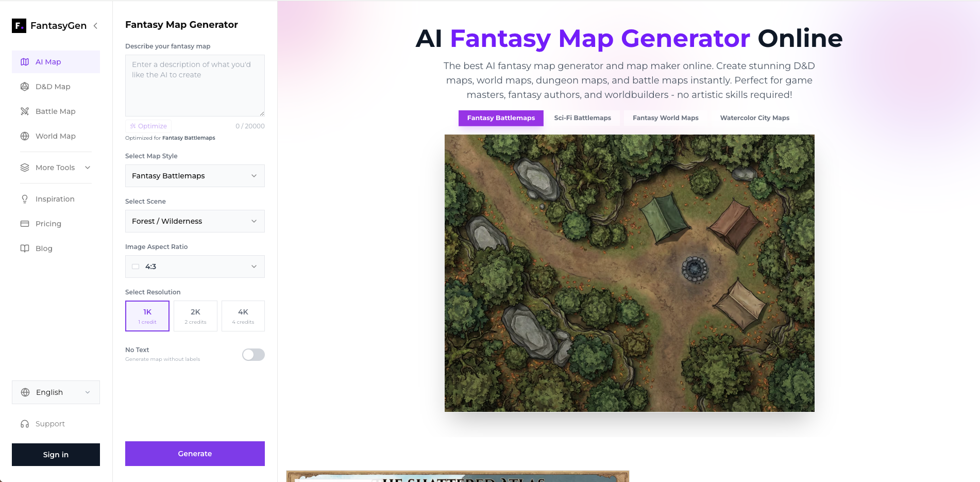Expand the More Tools menu
Screen dimensions: 980x482
(x=55, y=167)
